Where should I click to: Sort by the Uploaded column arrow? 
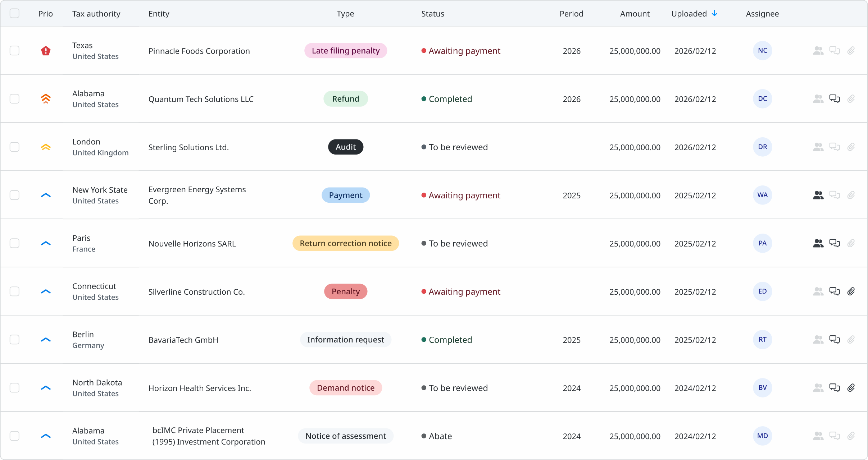click(714, 14)
